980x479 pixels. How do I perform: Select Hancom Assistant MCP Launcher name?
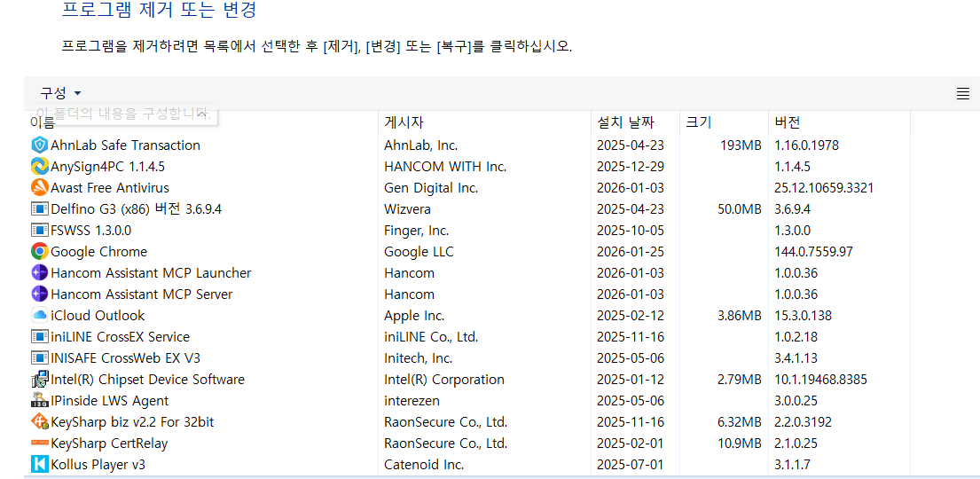(x=151, y=272)
